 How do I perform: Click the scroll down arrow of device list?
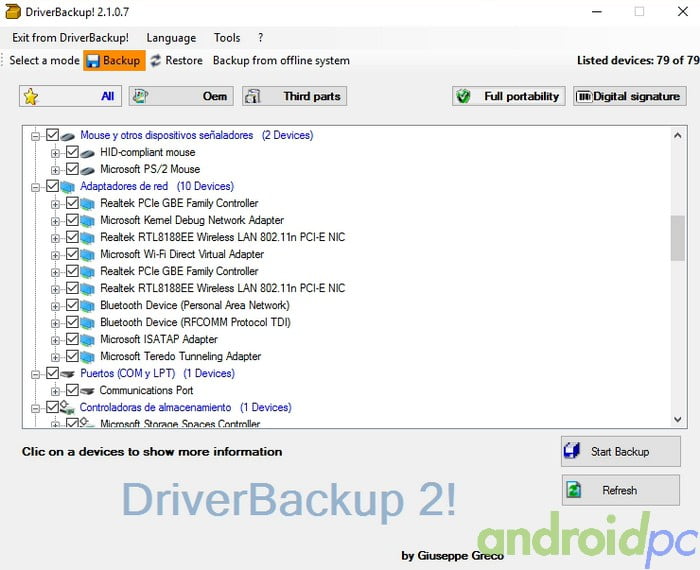point(677,419)
